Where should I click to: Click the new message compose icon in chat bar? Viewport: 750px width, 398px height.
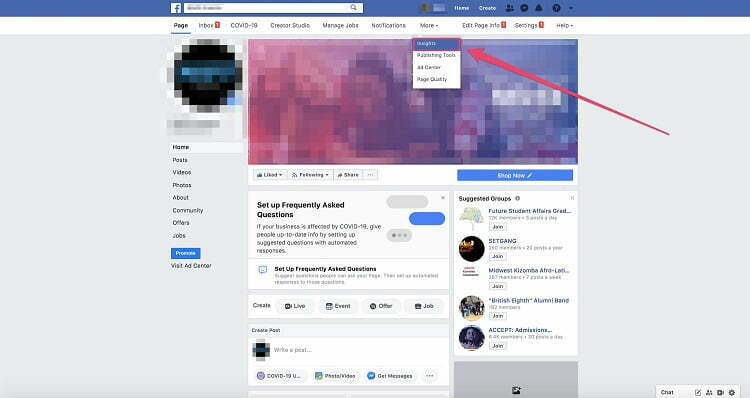pos(698,392)
